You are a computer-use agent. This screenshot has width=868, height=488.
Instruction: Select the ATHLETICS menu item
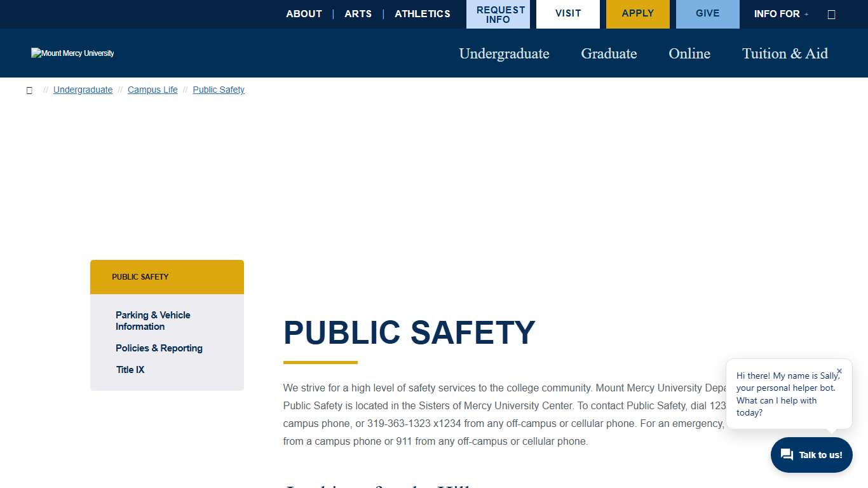(422, 13)
